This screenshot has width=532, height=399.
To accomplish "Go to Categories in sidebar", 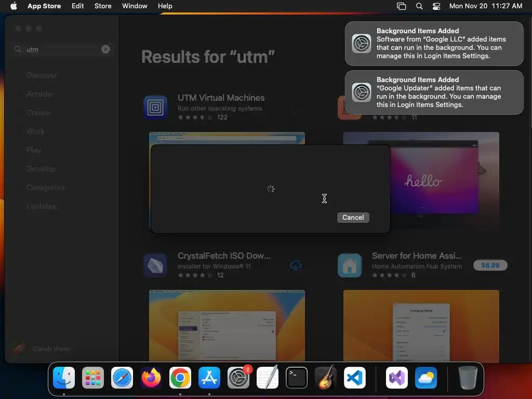I will (x=46, y=187).
